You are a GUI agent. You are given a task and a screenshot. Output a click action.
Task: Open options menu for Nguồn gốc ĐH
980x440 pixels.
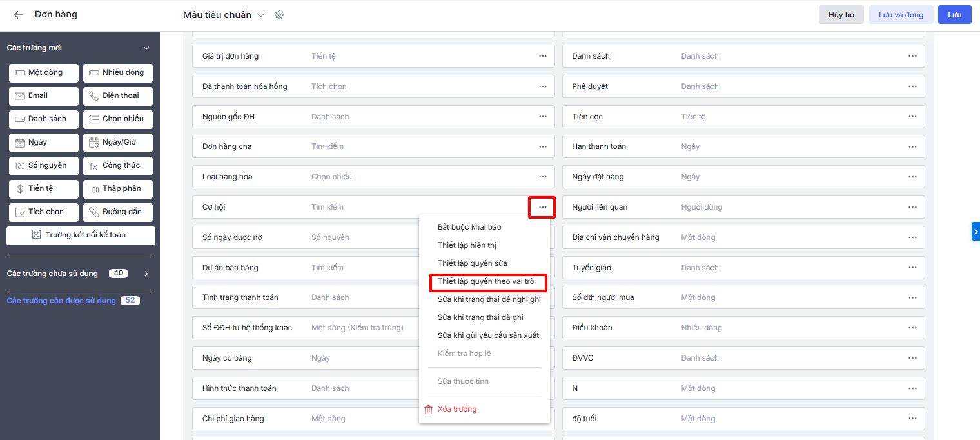click(543, 117)
